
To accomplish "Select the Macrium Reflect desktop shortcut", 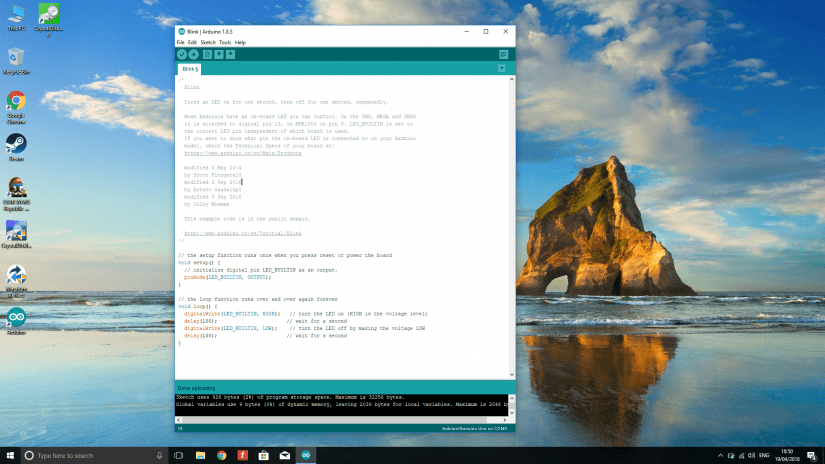I will click(16, 281).
